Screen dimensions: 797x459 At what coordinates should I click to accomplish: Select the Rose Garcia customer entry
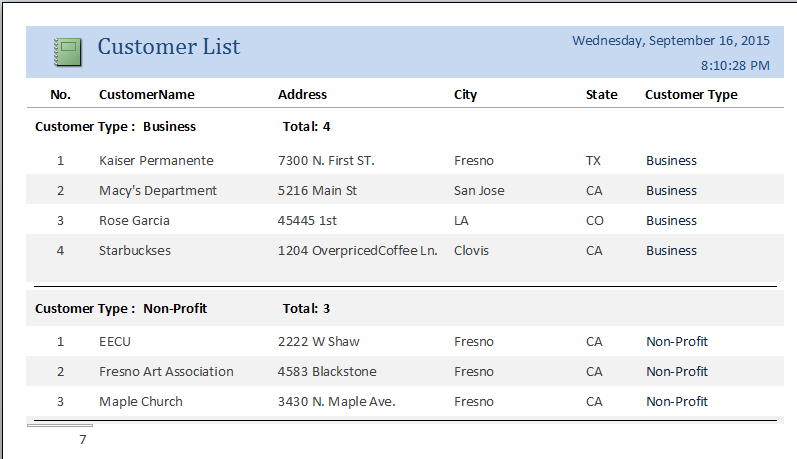click(134, 221)
